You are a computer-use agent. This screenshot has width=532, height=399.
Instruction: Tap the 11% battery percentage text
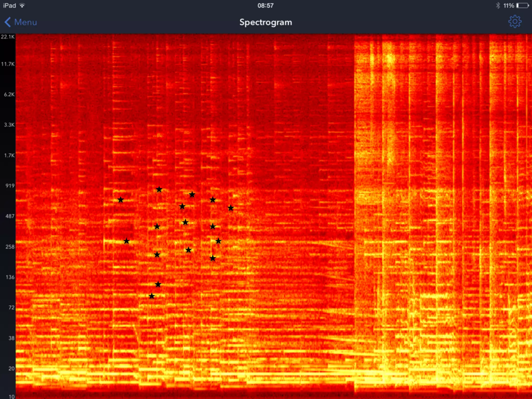(508, 5)
